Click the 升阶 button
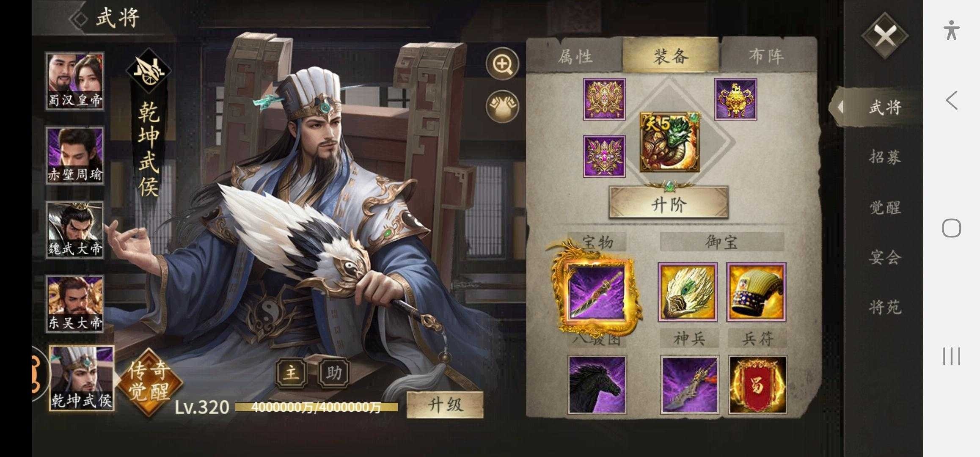980x457 pixels. coord(669,203)
